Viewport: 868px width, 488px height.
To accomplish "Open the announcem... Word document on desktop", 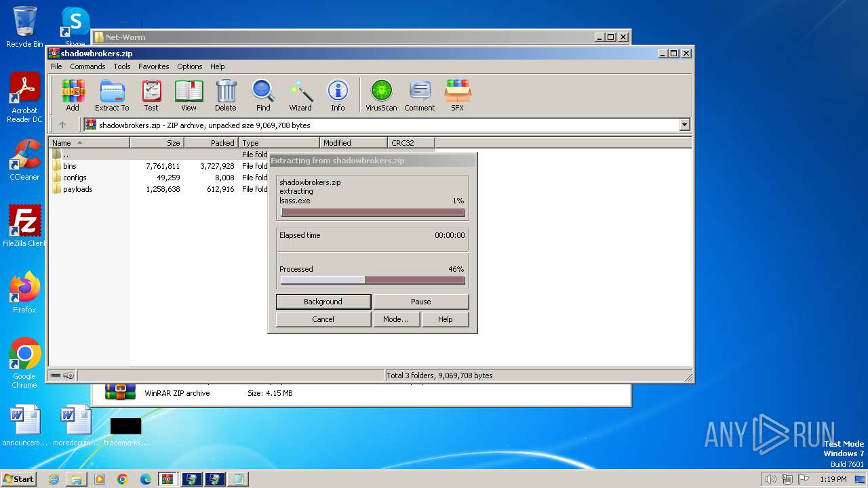I will tap(25, 426).
